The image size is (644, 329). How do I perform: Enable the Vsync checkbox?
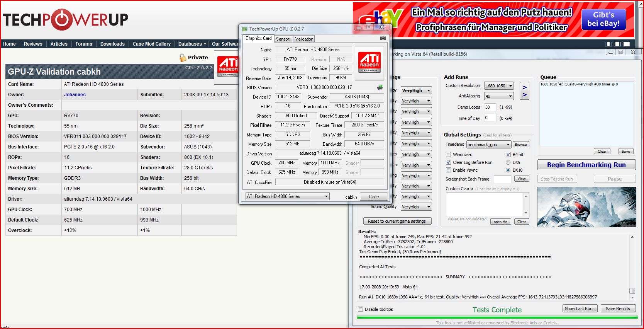click(448, 170)
